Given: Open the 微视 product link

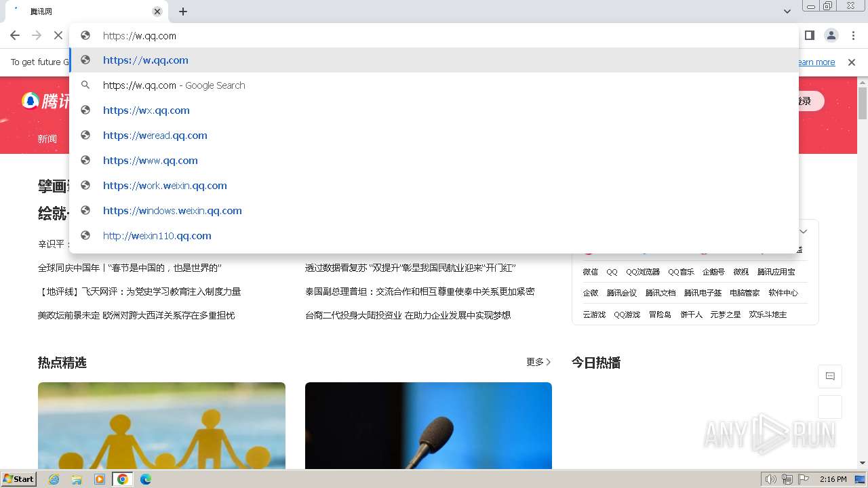Looking at the screenshot, I should [741, 272].
